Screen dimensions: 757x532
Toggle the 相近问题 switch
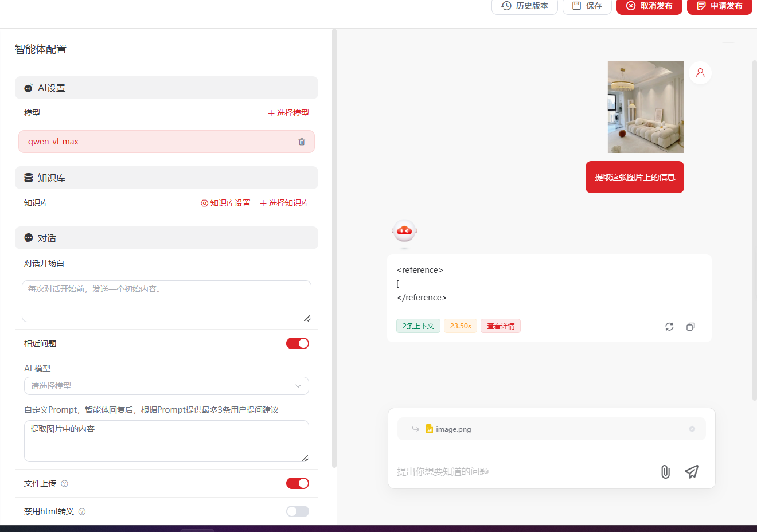coord(298,343)
